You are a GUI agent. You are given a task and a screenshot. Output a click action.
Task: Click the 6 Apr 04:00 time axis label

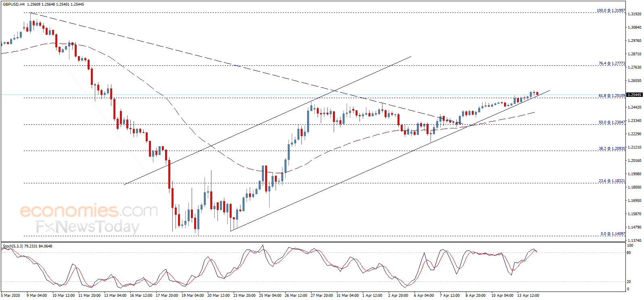coord(424,296)
